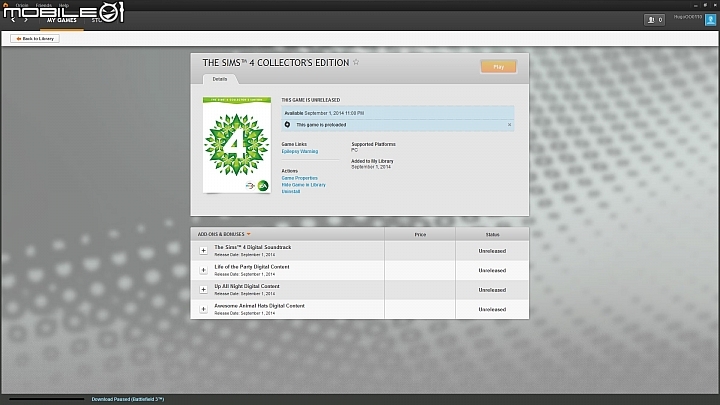The height and width of the screenshot is (405, 720).
Task: Click the preloaded download status icon
Action: [287, 124]
